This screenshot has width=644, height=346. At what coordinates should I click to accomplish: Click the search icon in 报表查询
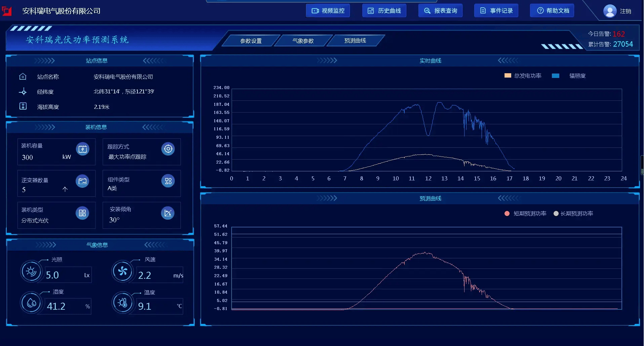[x=427, y=11]
